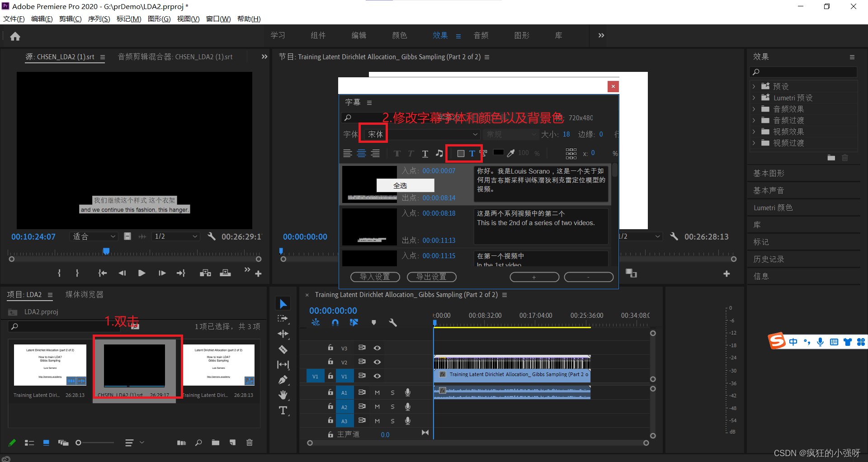The width and height of the screenshot is (868, 462).
Task: Solo audio track A2
Action: tap(392, 407)
